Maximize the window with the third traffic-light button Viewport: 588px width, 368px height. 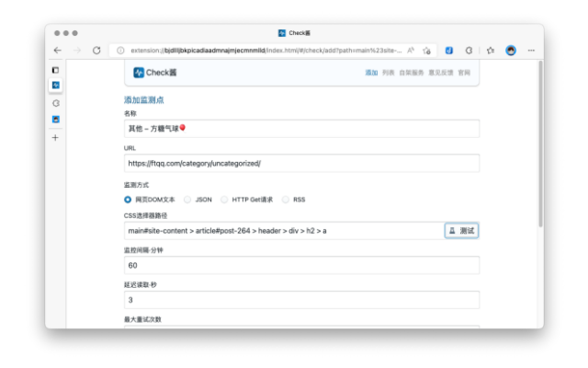pos(75,33)
